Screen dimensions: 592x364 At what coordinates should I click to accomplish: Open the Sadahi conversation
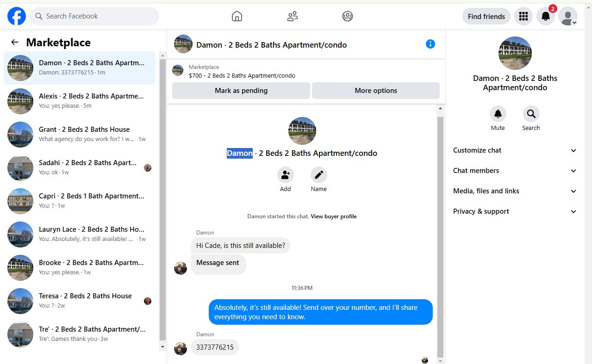pos(79,168)
